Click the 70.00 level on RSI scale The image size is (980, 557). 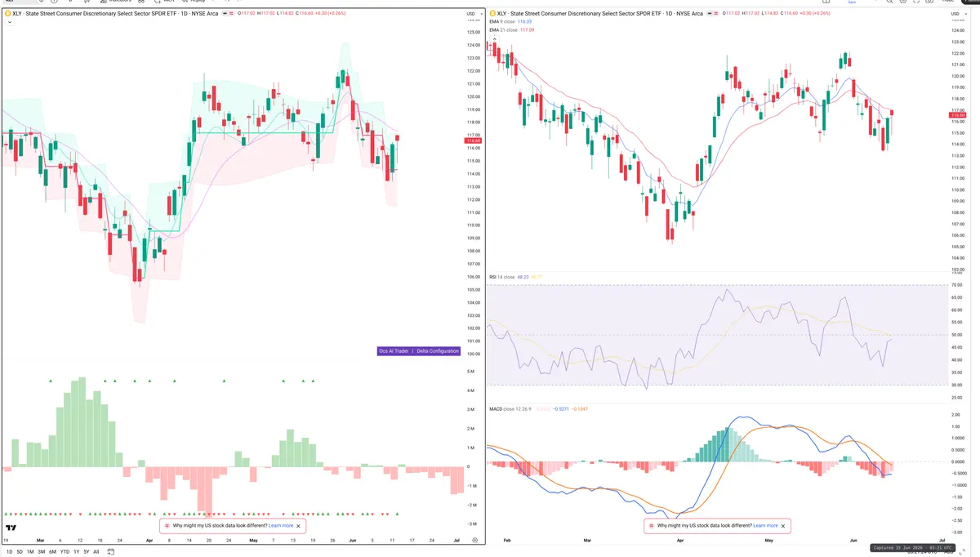(957, 285)
